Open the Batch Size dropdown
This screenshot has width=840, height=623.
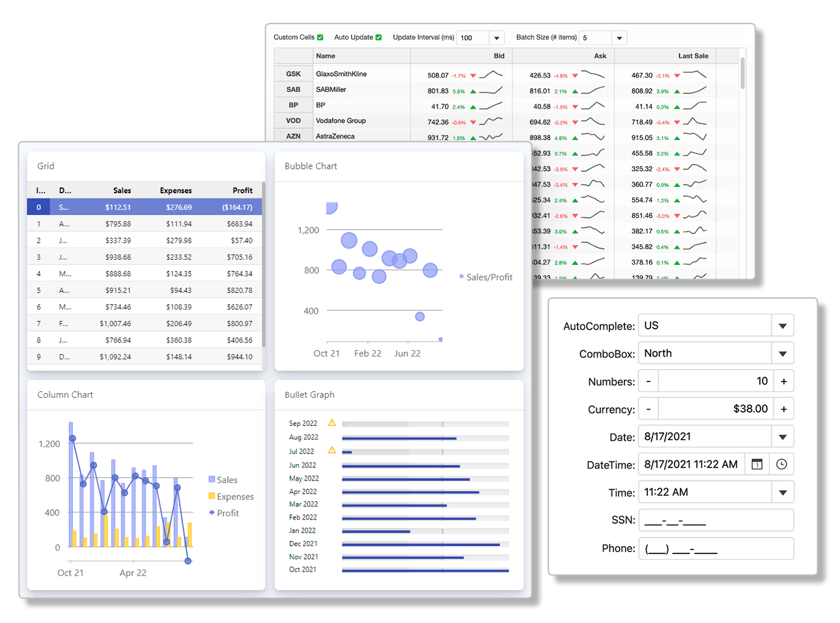(x=619, y=38)
